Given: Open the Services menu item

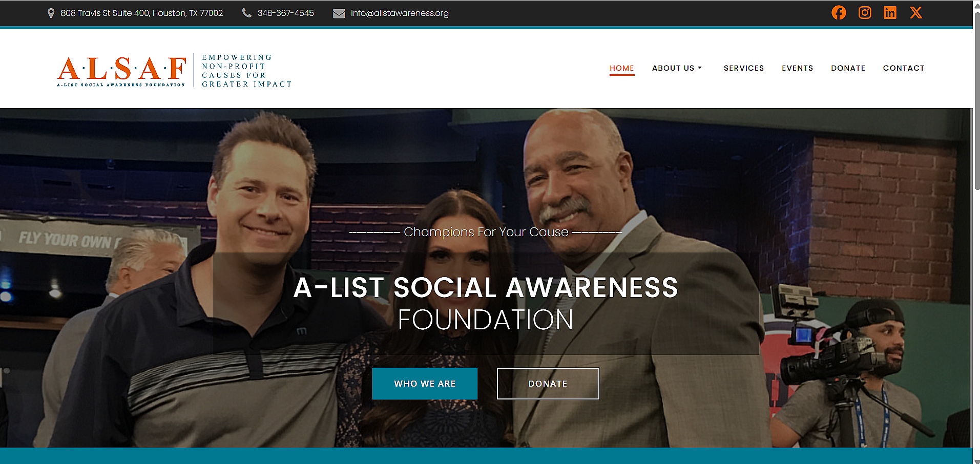Looking at the screenshot, I should [743, 68].
